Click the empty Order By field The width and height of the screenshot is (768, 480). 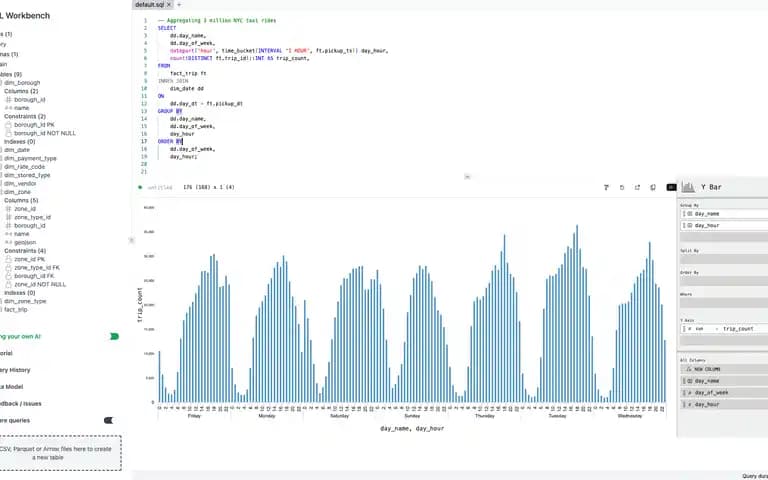[x=724, y=281]
